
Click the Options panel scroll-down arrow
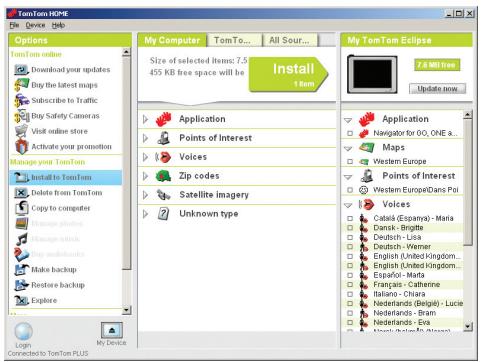click(x=126, y=310)
